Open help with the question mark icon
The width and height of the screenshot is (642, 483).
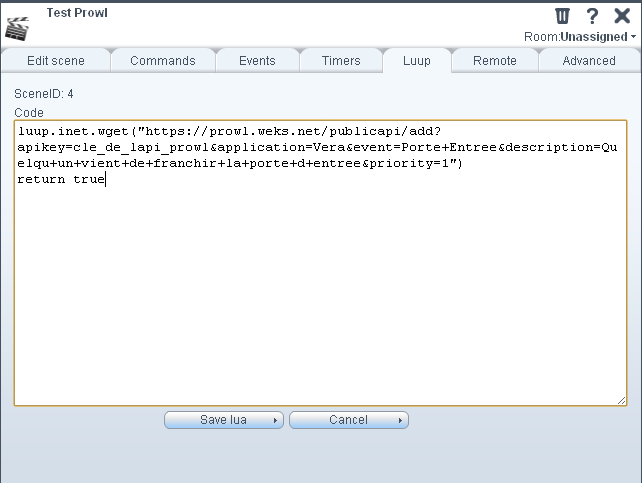(592, 16)
